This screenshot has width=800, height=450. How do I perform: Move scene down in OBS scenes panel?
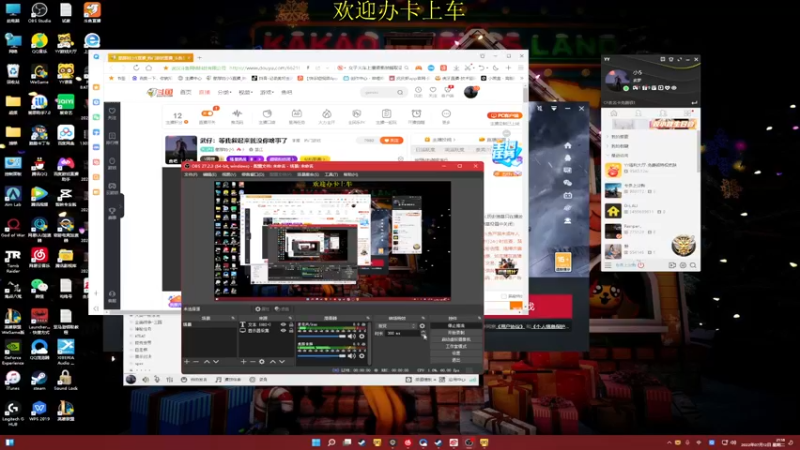[216, 362]
